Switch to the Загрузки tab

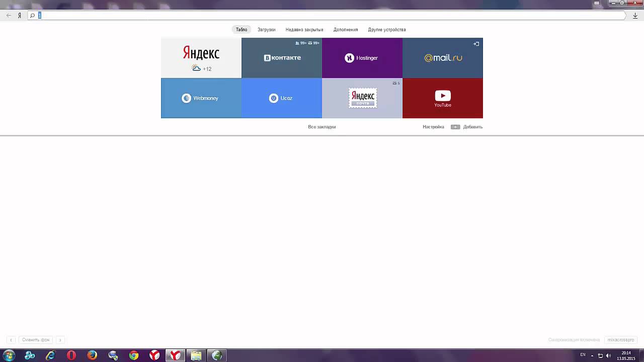pyautogui.click(x=267, y=30)
